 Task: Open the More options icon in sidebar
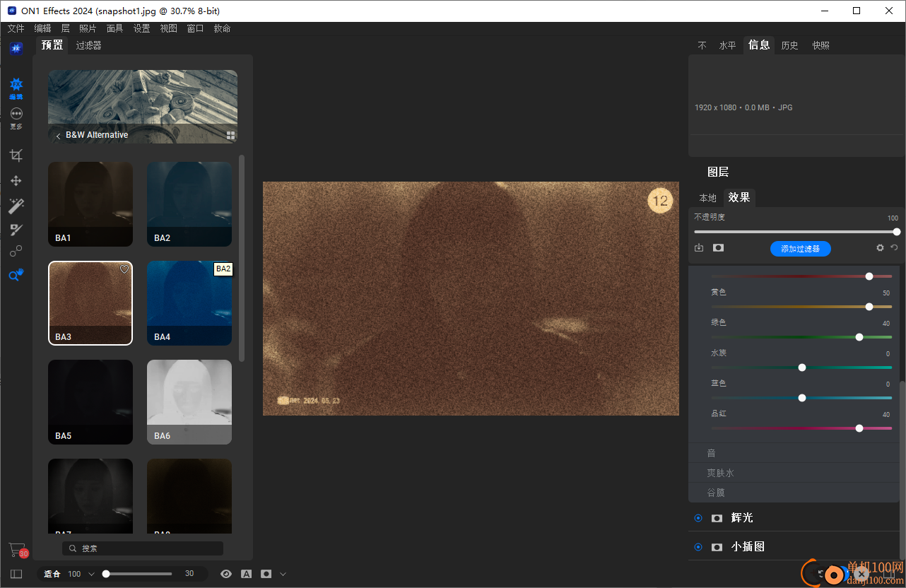point(16,117)
